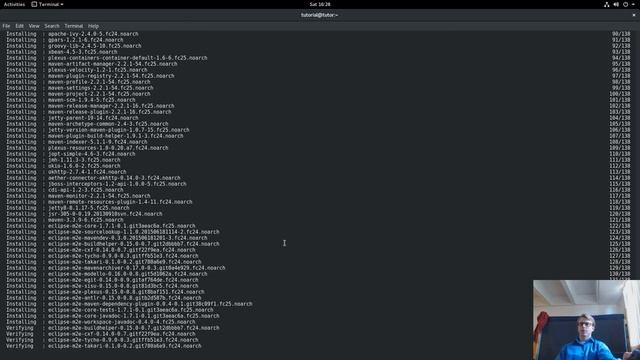
Task: Click the webcam video overlay
Action: [586, 320]
